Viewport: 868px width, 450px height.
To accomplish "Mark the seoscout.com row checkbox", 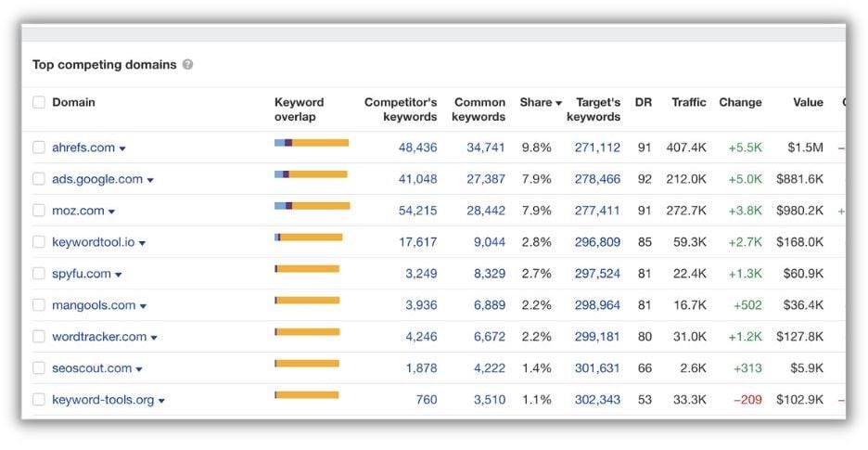I will [39, 368].
